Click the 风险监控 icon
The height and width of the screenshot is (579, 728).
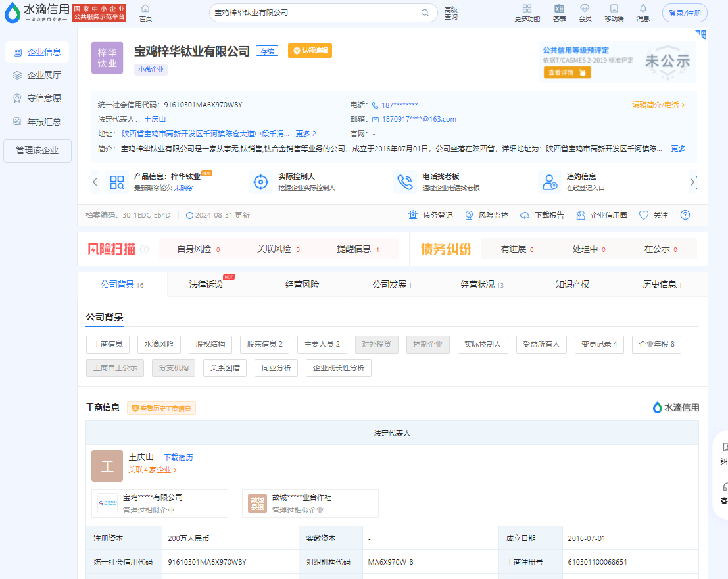point(469,215)
